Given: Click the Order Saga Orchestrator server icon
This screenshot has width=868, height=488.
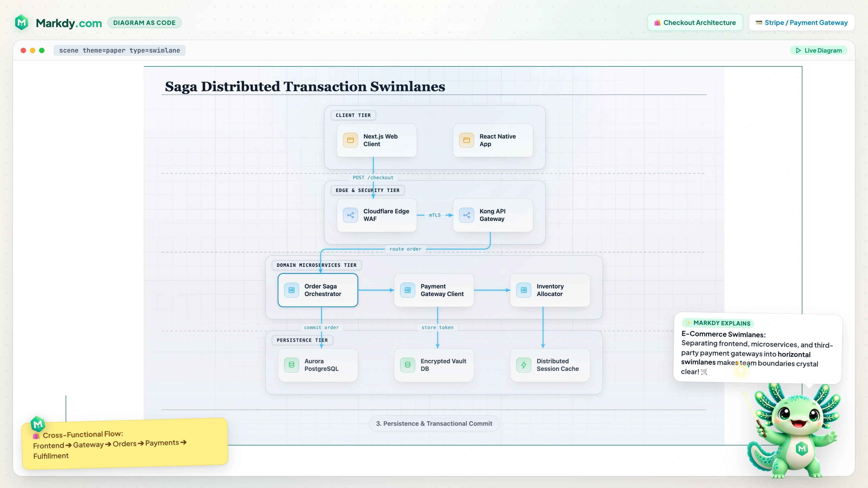Looking at the screenshot, I should coord(292,290).
